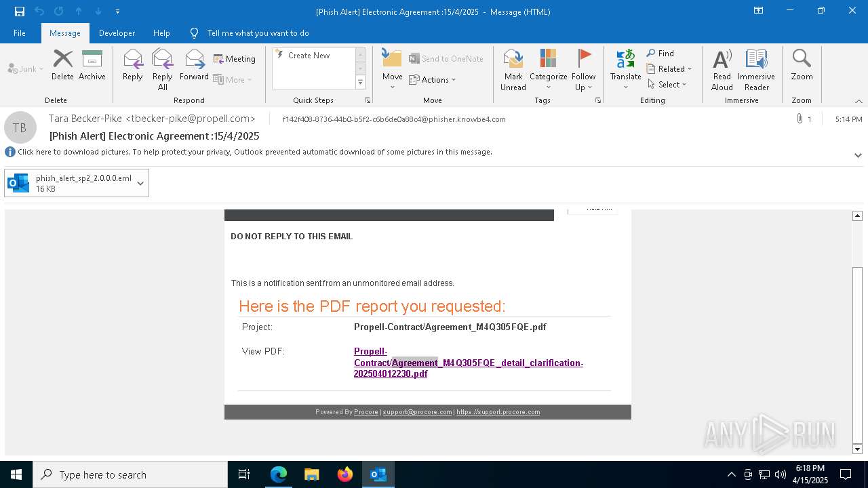This screenshot has height=488, width=868.
Task: Go to previous item with the up arrow
Action: tap(79, 12)
